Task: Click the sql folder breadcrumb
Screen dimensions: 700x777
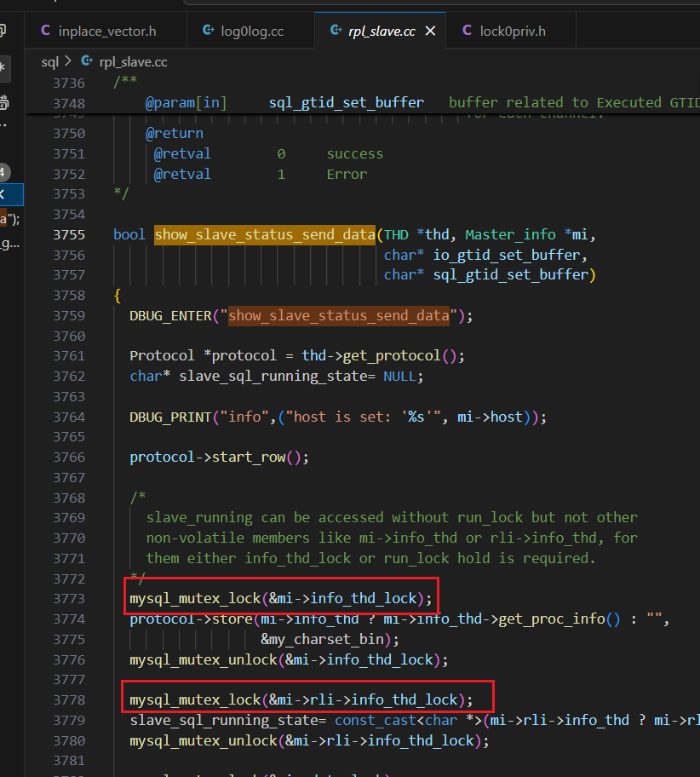Action: tap(49, 62)
